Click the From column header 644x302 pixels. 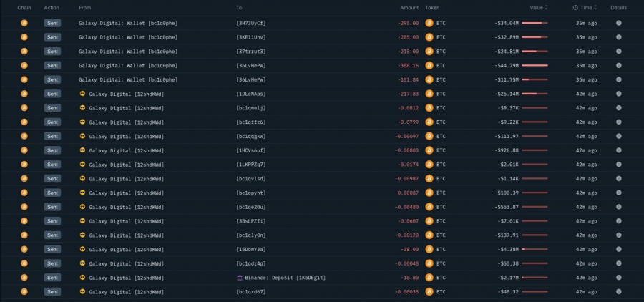[x=85, y=8]
